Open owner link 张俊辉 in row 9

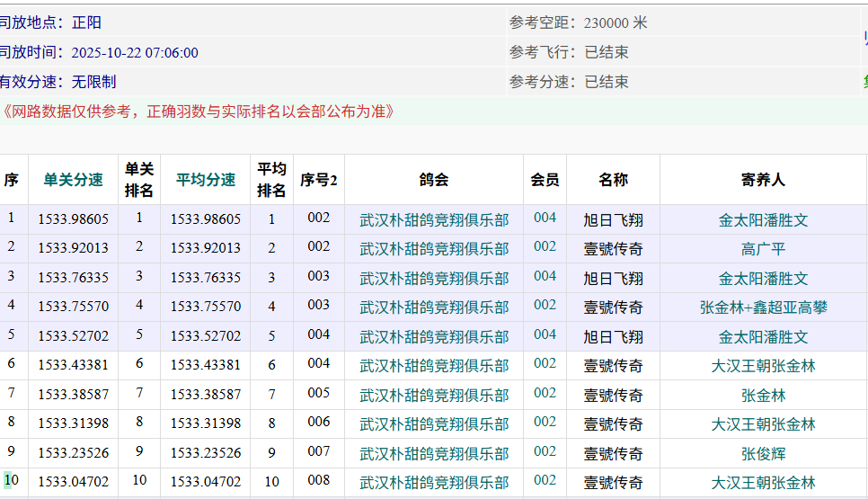763,454
